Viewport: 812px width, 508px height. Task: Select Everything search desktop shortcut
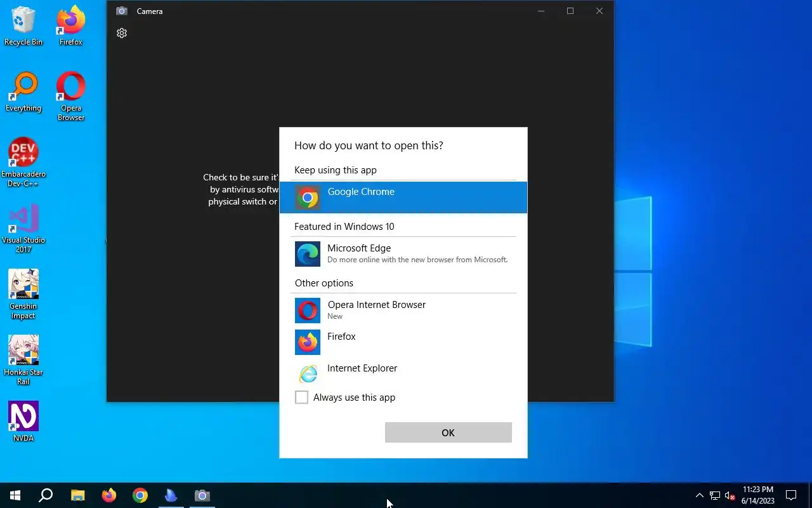[x=23, y=92]
